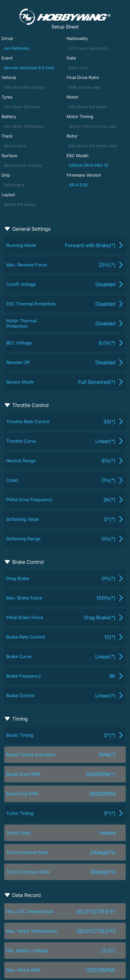The image size is (130, 980).
Task: Open the Boost Timing setting
Action: [65, 735]
